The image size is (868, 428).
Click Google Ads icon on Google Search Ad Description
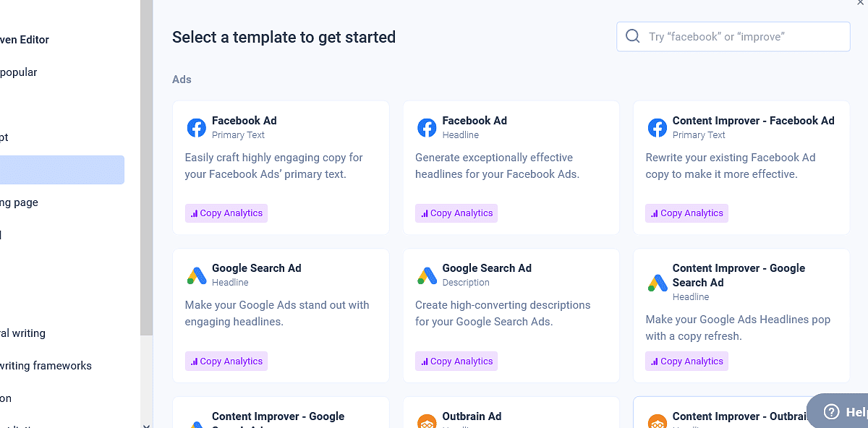click(427, 275)
